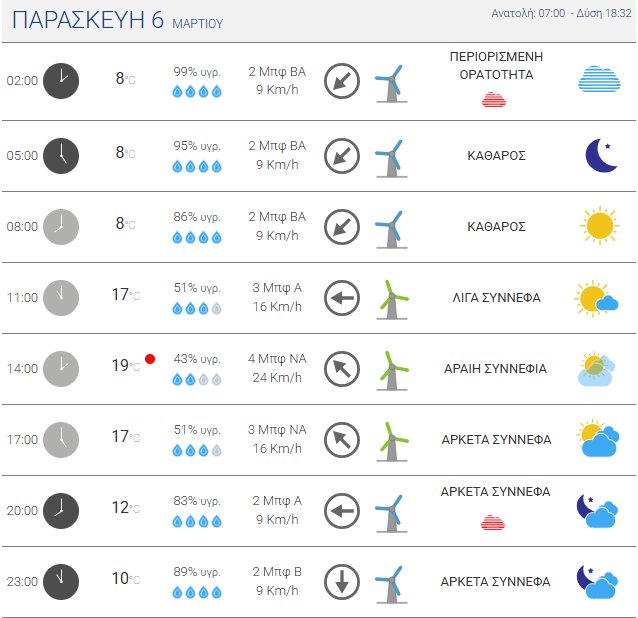Click the ΠΕΡΙΟΡΙΣΜΕΝΗ ΟΡΑΤΟΤΗΤΑ description
The width and height of the screenshot is (638, 618).
[496, 66]
